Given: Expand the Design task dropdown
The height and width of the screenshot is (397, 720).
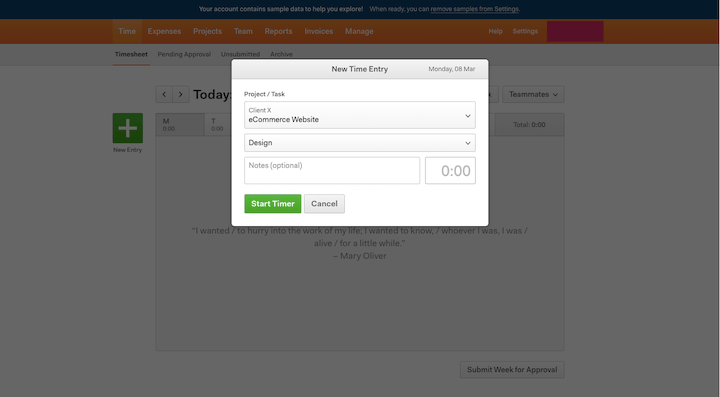Looking at the screenshot, I should point(360,143).
